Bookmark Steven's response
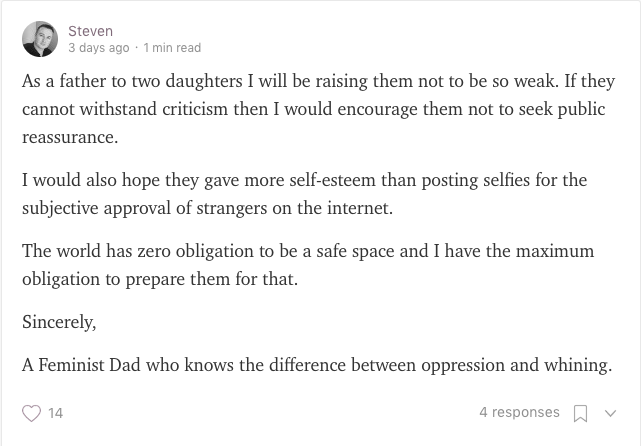 [580, 413]
